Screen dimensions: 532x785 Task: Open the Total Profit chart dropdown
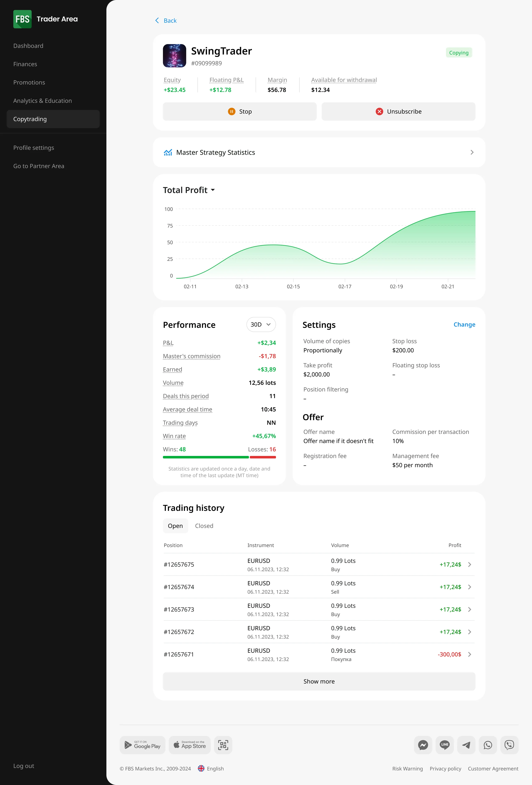(189, 190)
